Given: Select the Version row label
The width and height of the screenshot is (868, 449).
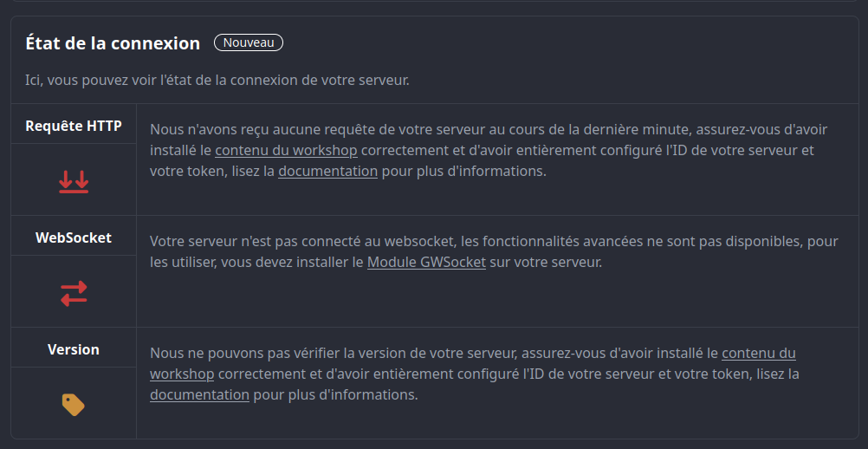Looking at the screenshot, I should [x=74, y=349].
